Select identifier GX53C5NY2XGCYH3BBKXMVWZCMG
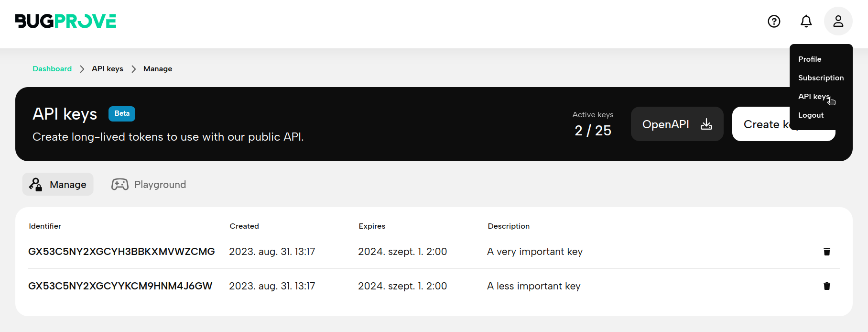 point(121,252)
